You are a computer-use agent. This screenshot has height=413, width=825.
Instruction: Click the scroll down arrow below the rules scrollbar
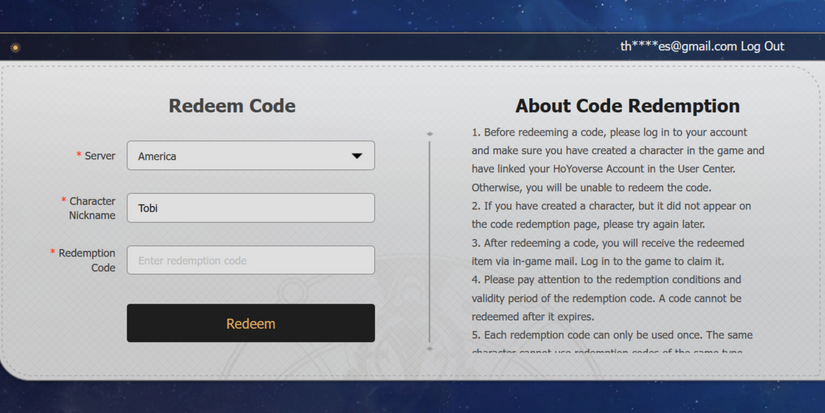coord(430,349)
